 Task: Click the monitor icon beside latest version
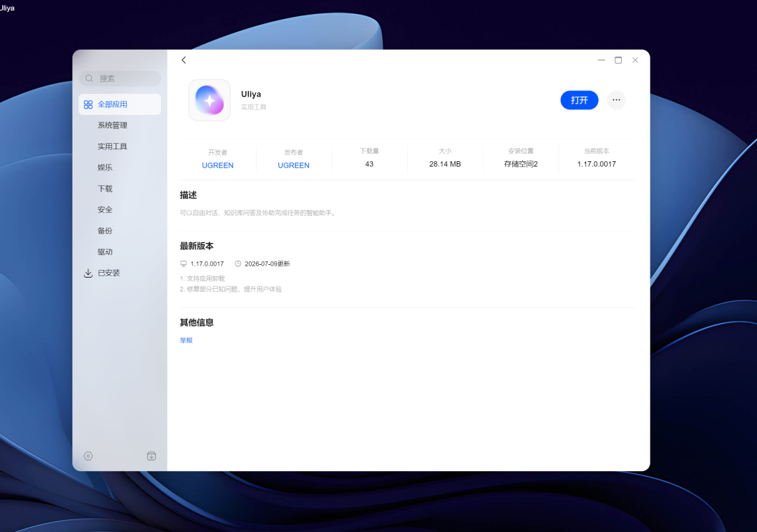click(x=184, y=264)
